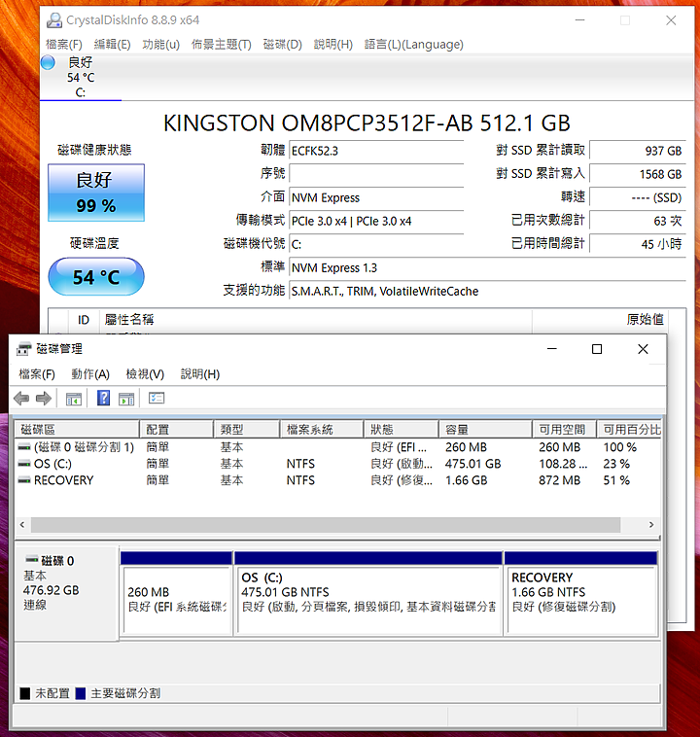
Task: Click the disk icon beside 磁碟 0 label
Action: (x=31, y=559)
